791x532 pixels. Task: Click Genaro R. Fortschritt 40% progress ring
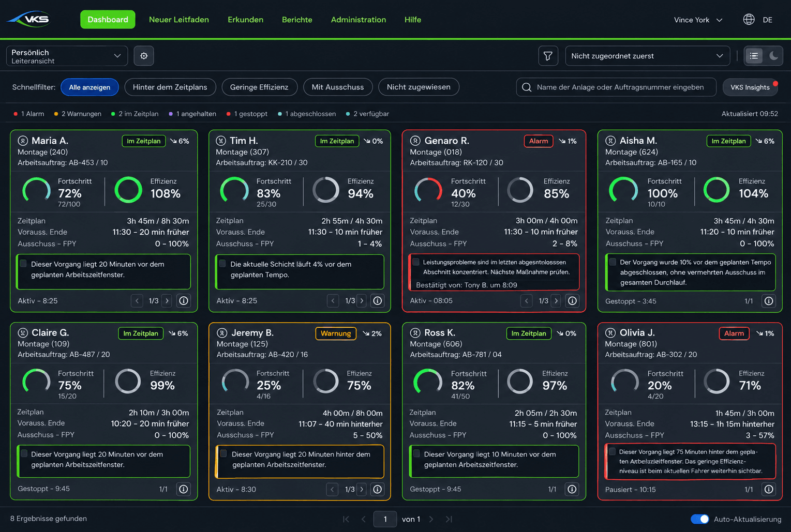point(428,190)
